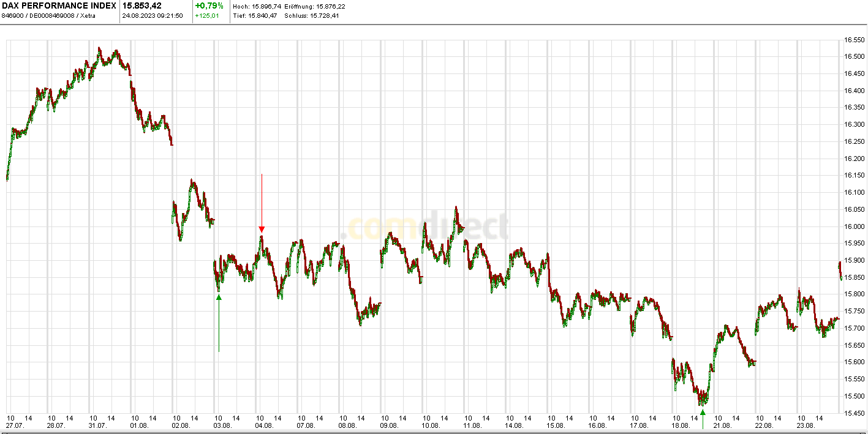Click the +125,01 absolute change value
Image resolution: width=868 pixels, height=434 pixels.
tap(207, 15)
